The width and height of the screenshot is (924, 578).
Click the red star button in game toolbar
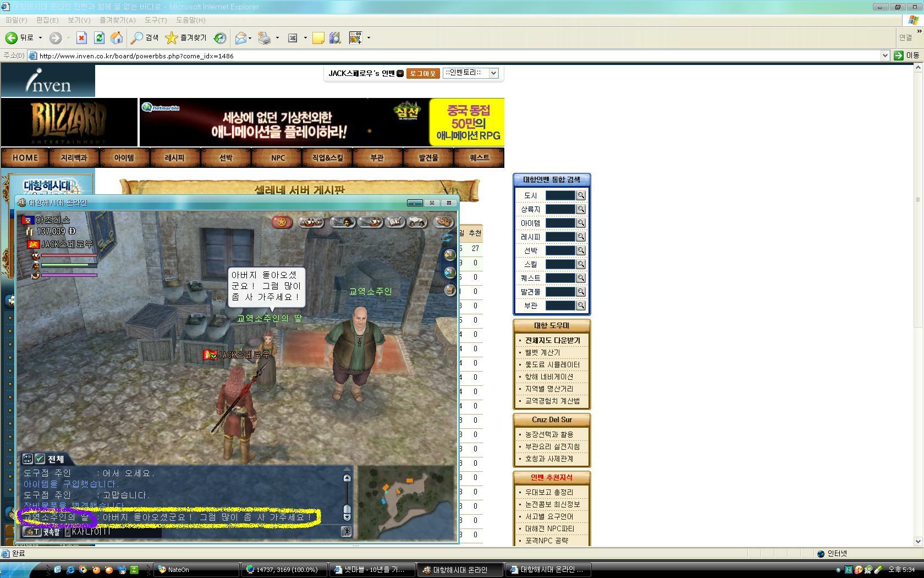click(x=282, y=222)
